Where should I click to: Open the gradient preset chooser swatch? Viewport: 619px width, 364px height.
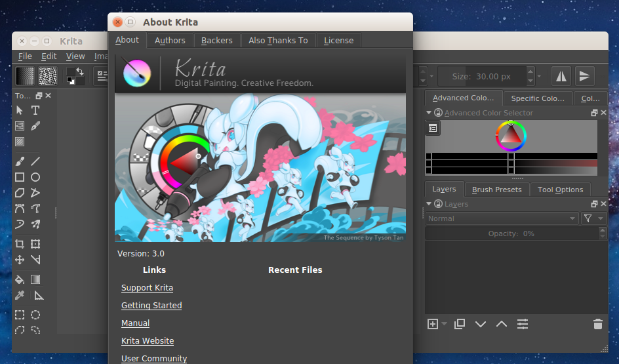24,76
